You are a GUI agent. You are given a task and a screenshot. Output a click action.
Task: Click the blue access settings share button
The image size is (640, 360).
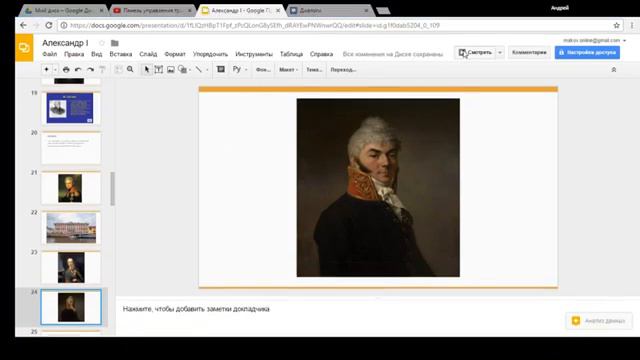click(587, 52)
